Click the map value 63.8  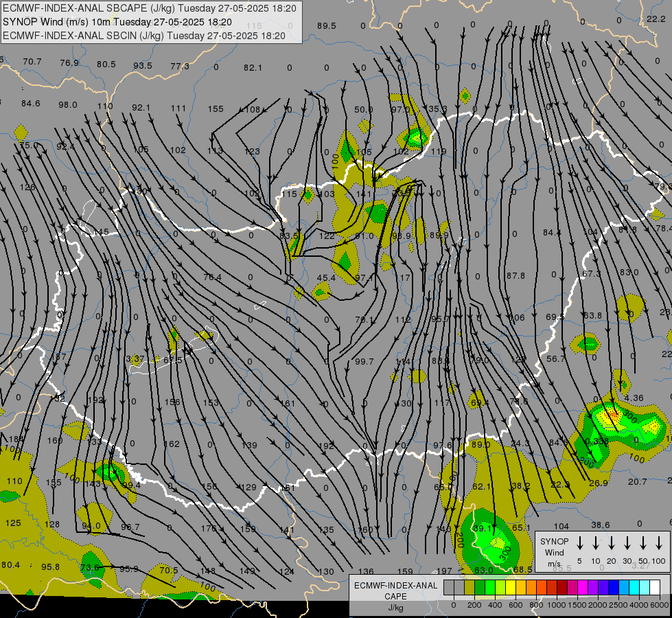(592, 316)
